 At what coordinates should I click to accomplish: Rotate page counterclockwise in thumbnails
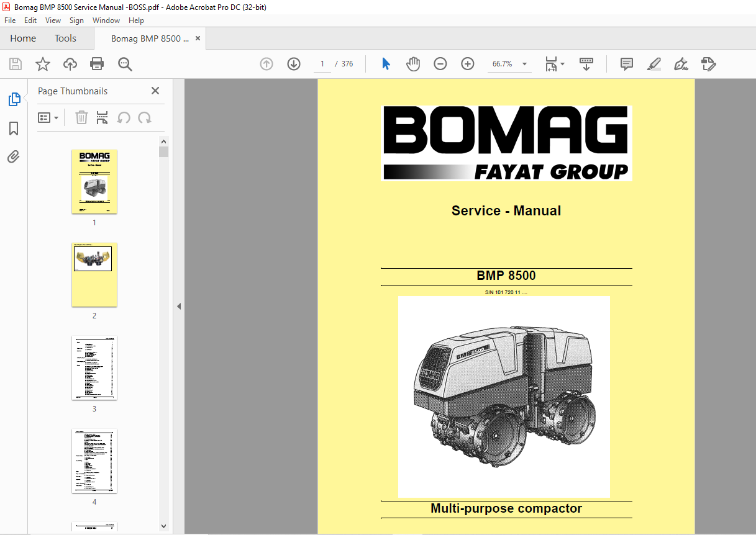124,117
